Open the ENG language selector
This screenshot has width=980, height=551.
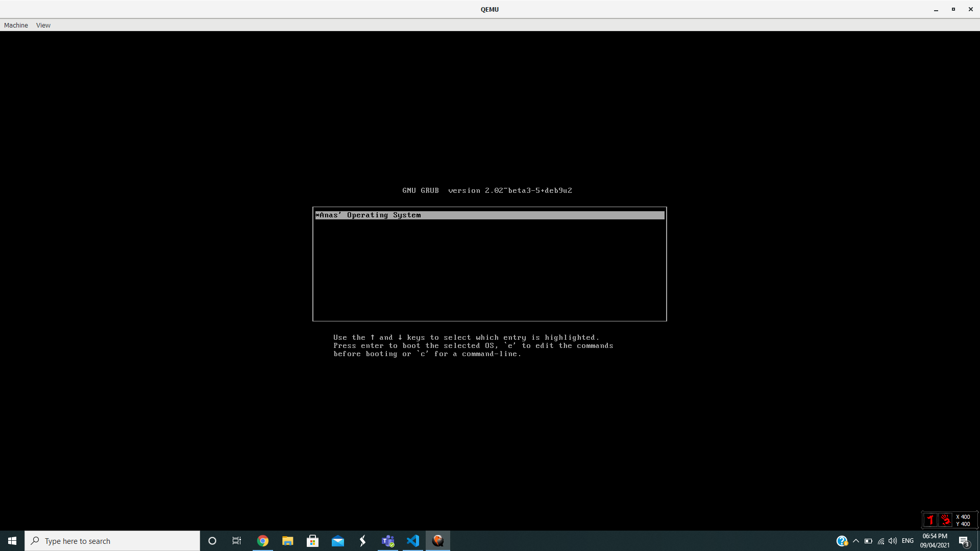coord(908,541)
